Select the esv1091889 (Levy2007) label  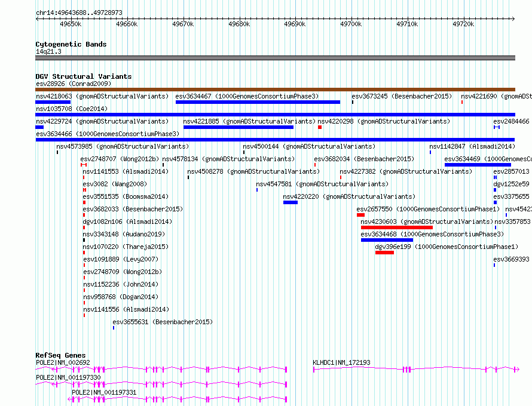tap(121, 259)
